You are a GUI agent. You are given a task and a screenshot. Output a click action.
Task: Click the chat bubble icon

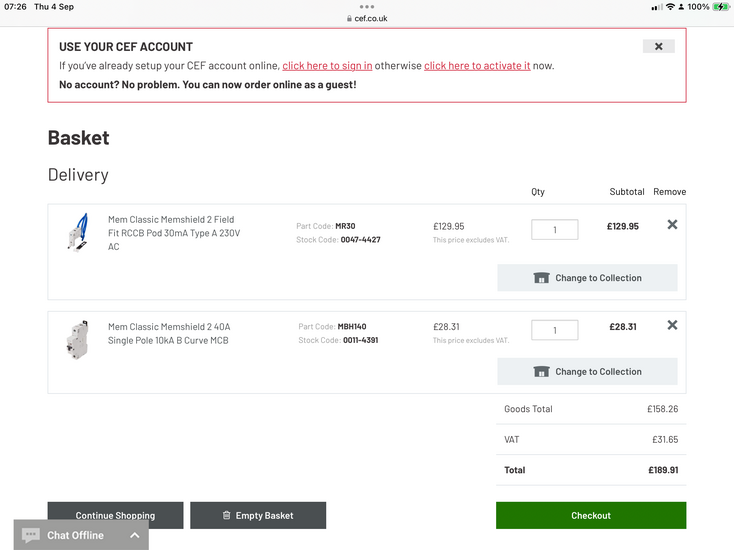(x=31, y=535)
